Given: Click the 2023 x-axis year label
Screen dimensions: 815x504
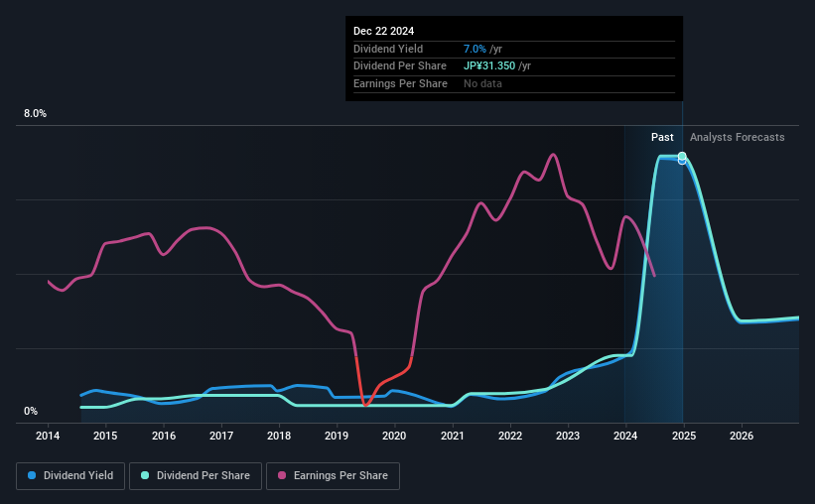Looking at the screenshot, I should point(568,436).
